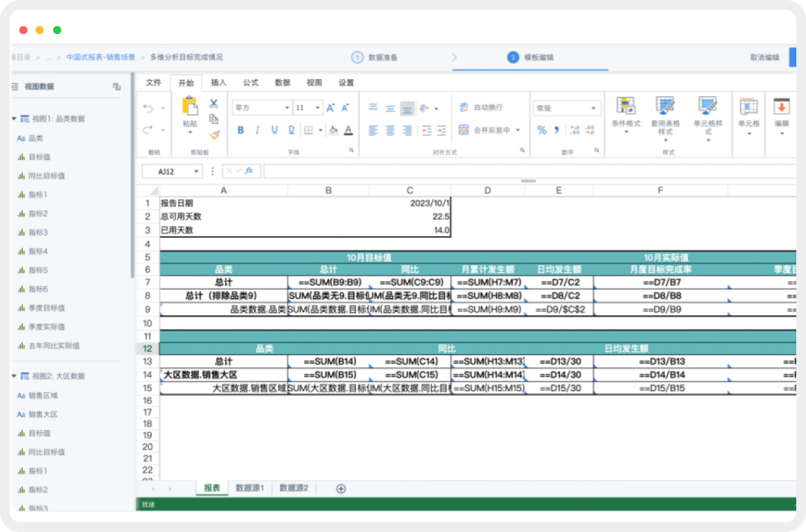Click the percent style icon
Viewport: 806px width, 532px height.
point(541,130)
